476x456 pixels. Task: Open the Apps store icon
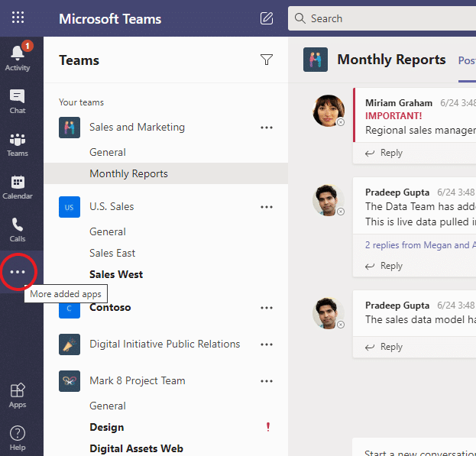tap(18, 395)
